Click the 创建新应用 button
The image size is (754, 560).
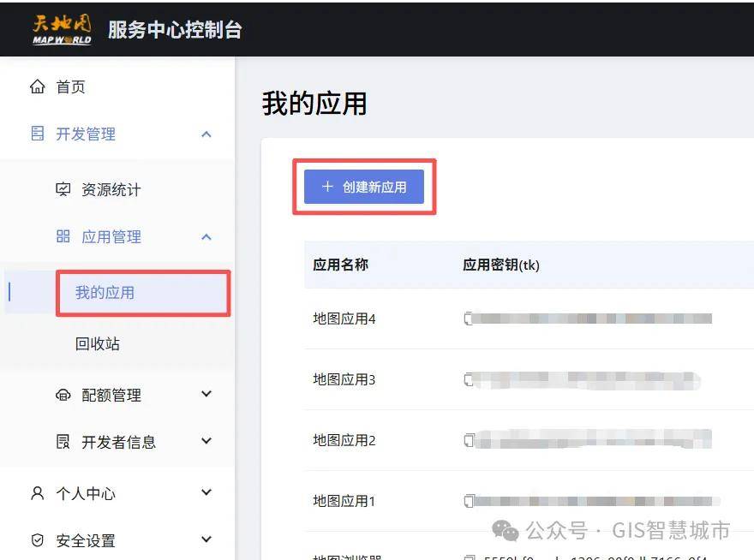[x=364, y=187]
